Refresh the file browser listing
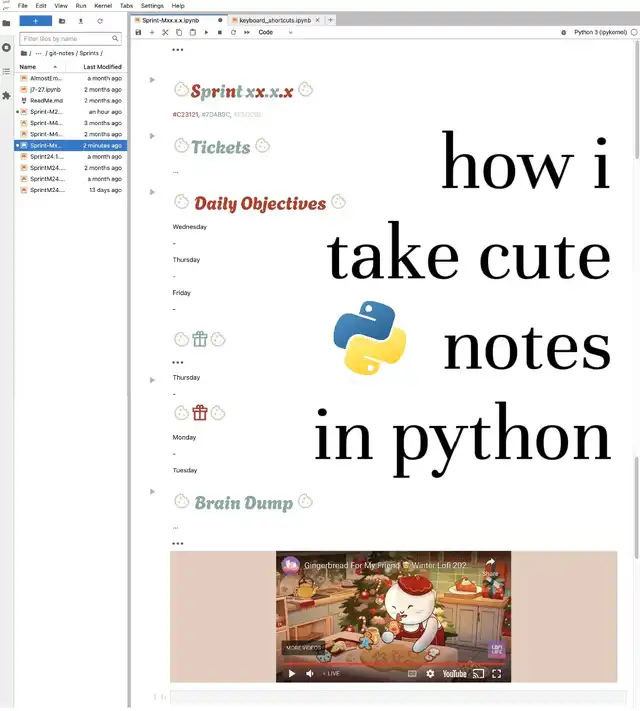The image size is (640, 711). click(x=100, y=20)
